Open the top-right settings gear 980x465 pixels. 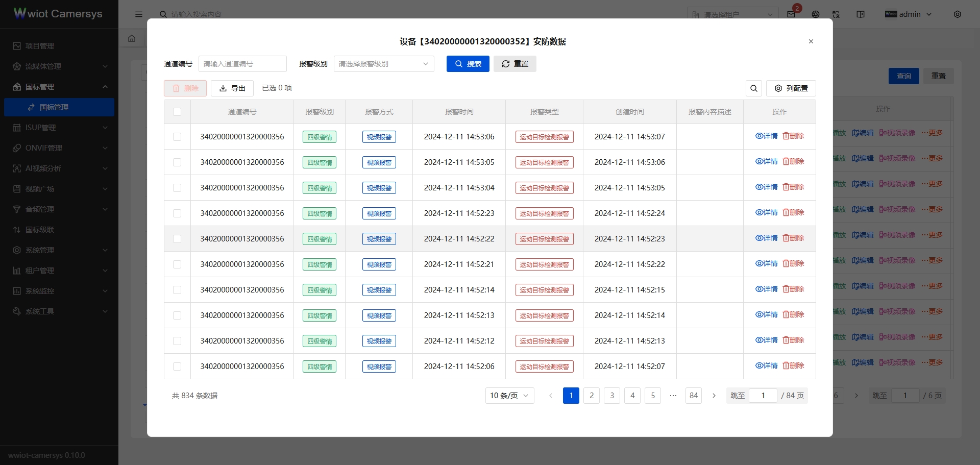pos(958,14)
